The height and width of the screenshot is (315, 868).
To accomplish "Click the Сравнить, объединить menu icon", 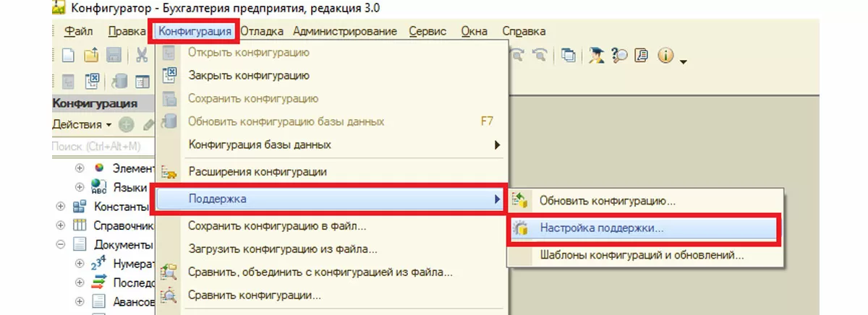I will click(169, 272).
